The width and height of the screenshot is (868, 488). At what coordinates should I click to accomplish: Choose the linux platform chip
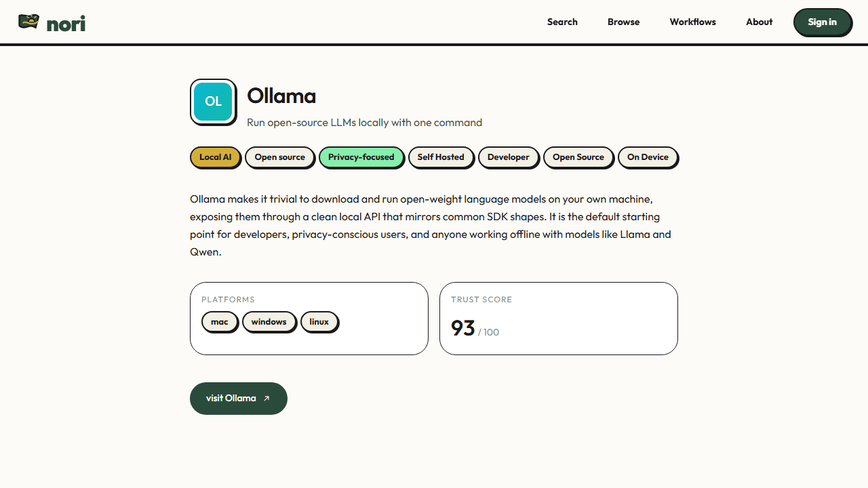319,322
